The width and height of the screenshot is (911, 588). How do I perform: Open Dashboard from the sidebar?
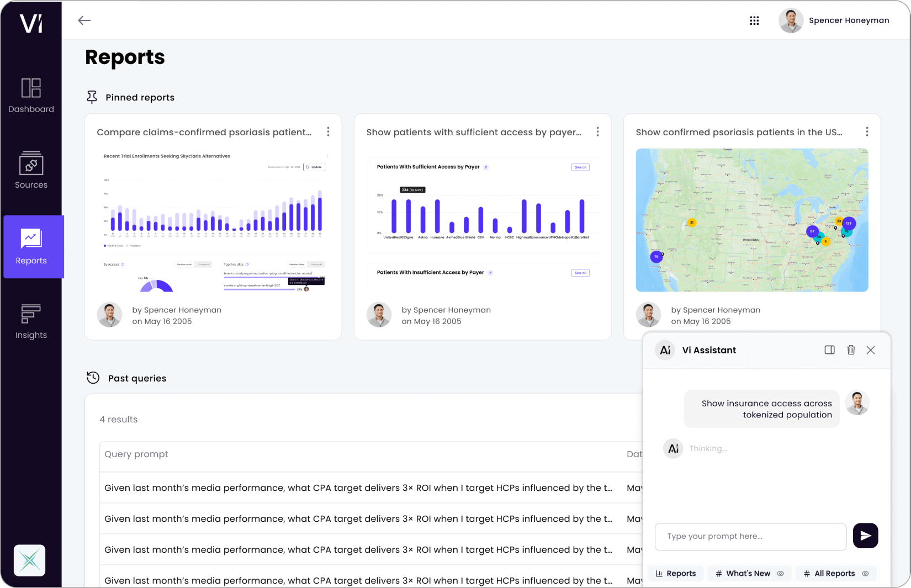point(31,96)
